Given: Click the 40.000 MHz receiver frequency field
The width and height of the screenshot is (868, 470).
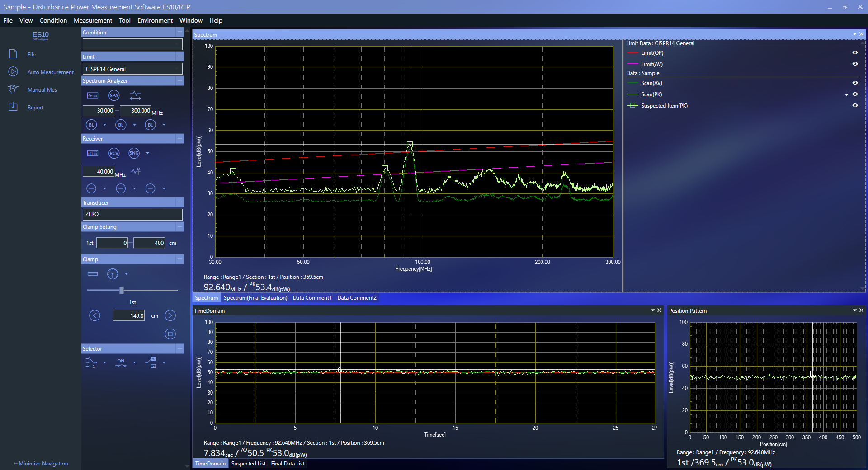Looking at the screenshot, I should (99, 172).
